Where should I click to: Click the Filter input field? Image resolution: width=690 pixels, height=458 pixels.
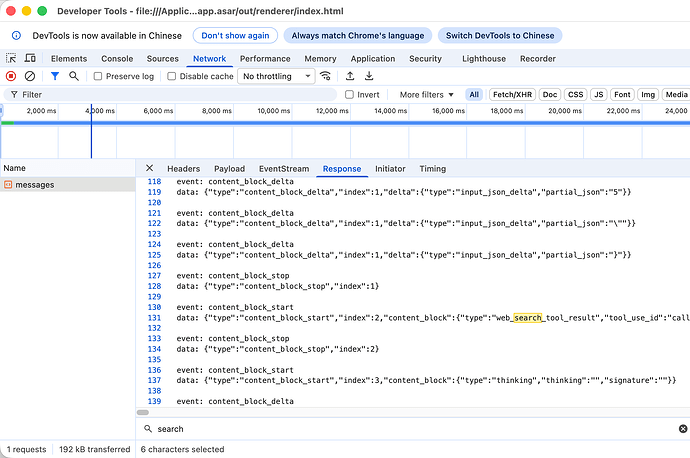pyautogui.click(x=171, y=95)
